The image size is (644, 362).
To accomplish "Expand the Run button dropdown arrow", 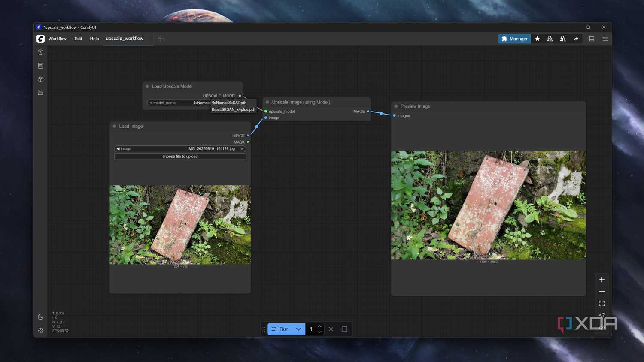I will 298,329.
